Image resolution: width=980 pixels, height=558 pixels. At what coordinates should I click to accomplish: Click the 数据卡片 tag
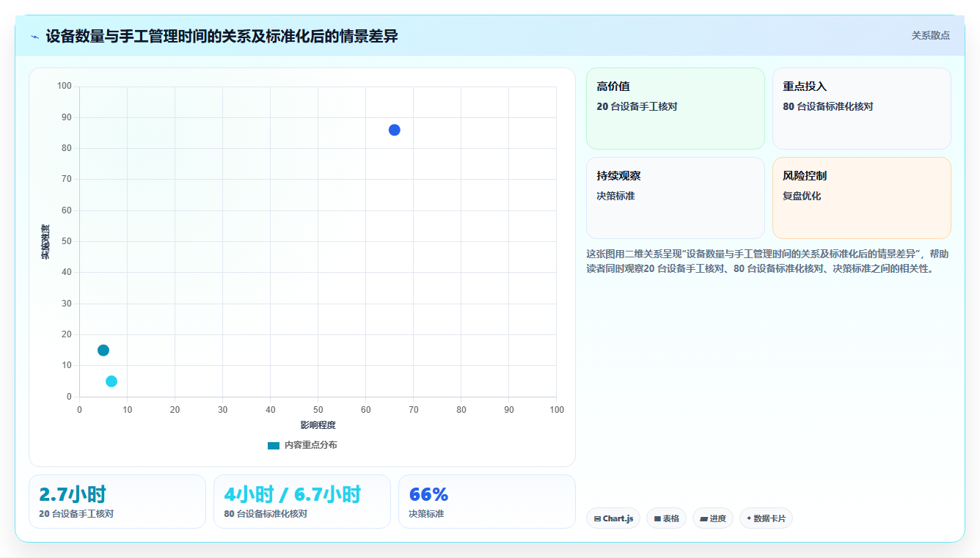[x=766, y=518]
